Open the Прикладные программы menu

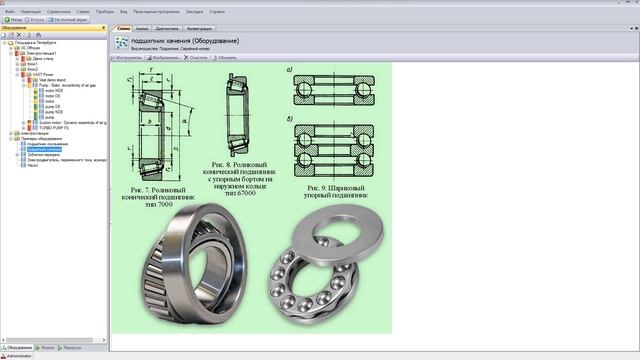156,12
